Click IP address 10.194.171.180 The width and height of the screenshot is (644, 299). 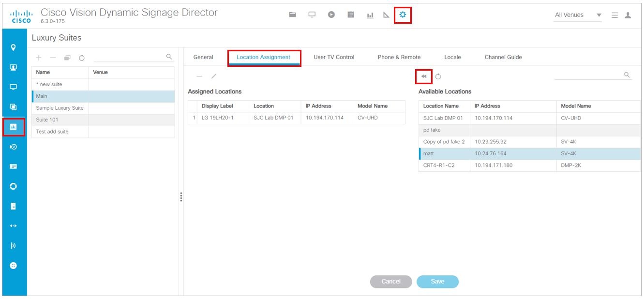pos(494,165)
